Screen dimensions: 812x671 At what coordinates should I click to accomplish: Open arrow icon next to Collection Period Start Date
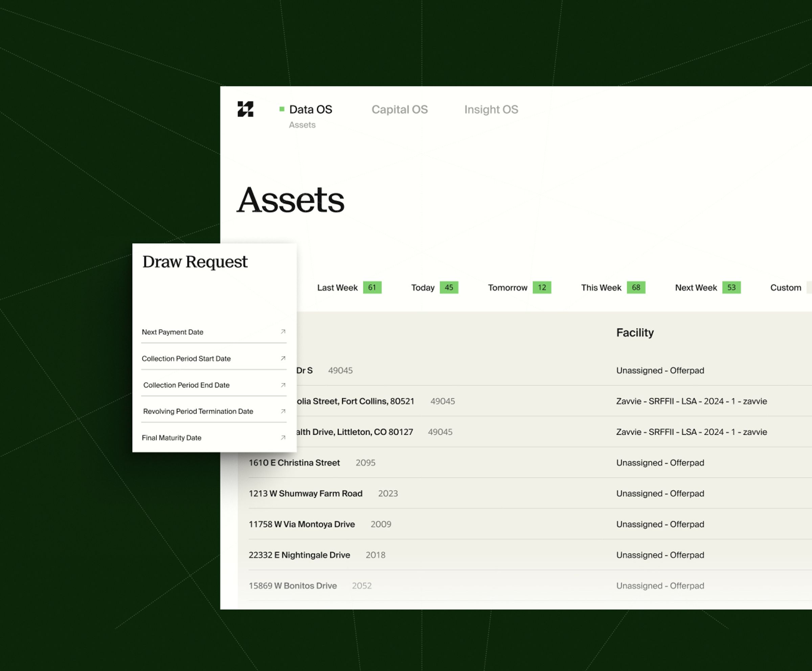283,358
